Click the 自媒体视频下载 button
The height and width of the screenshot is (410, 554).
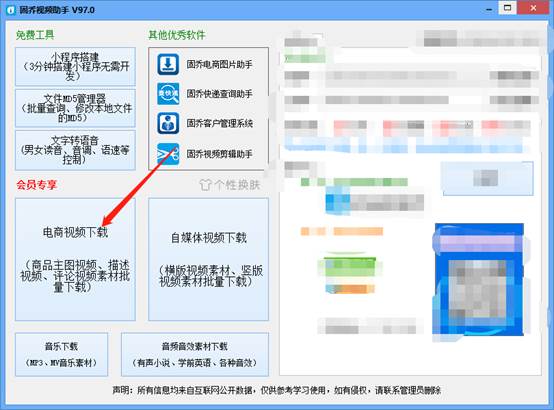coord(208,259)
